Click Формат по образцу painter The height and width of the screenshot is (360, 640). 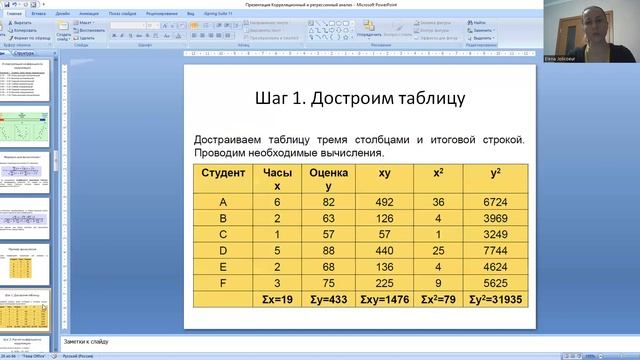pos(30,38)
